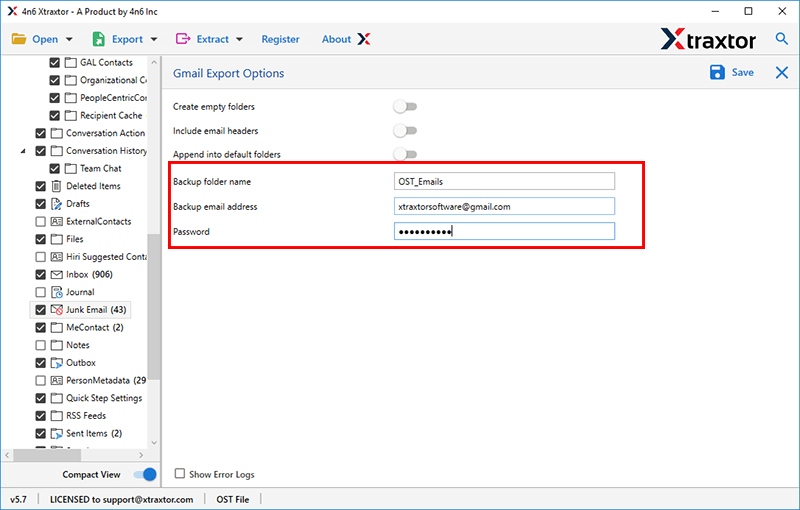800x510 pixels.
Task: Click the ExternalContacts contact card icon
Action: (57, 221)
